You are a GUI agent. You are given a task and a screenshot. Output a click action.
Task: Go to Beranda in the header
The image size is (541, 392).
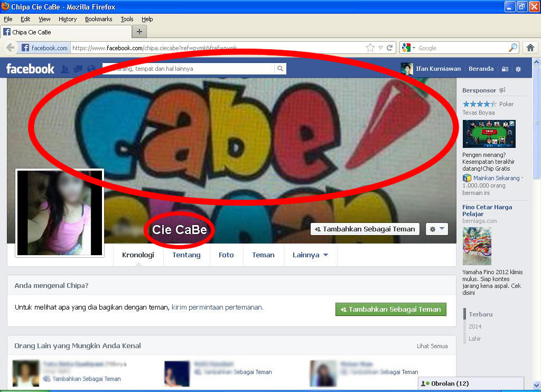(481, 69)
